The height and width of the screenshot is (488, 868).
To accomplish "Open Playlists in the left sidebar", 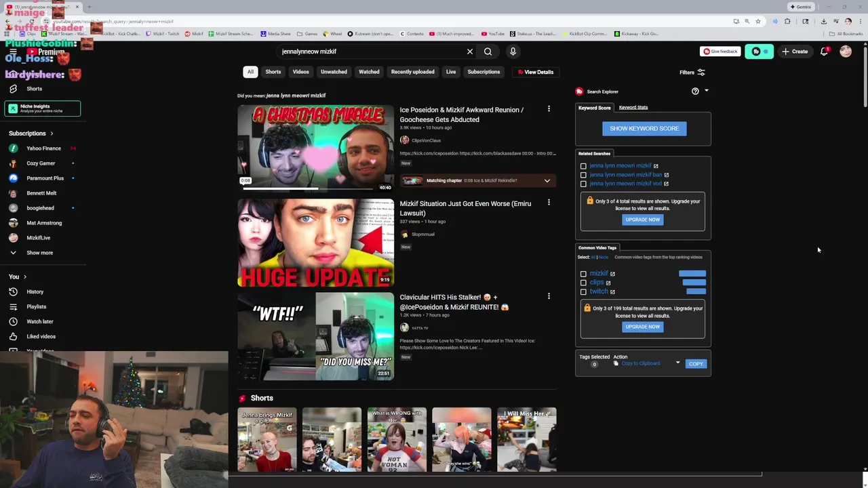I will tap(36, 306).
